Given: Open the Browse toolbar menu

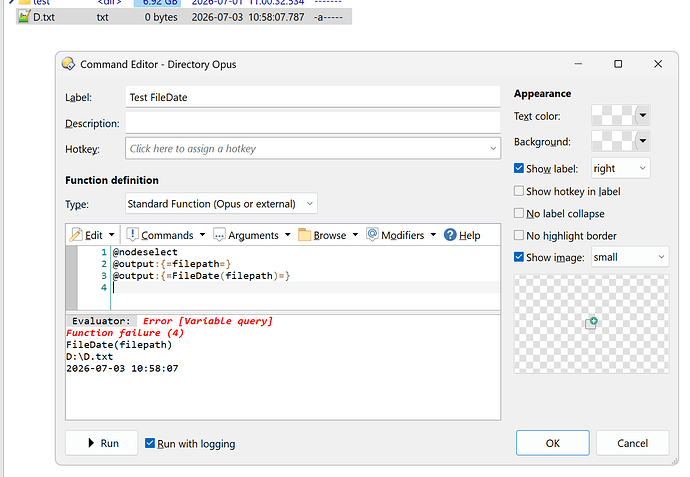Looking at the screenshot, I should [328, 235].
